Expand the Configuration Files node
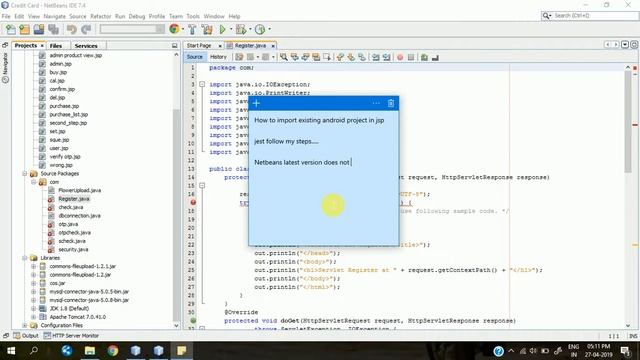The image size is (640, 360). click(25, 325)
